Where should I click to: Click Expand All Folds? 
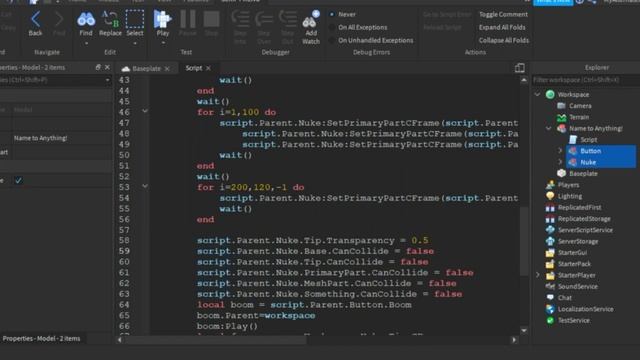[502, 27]
